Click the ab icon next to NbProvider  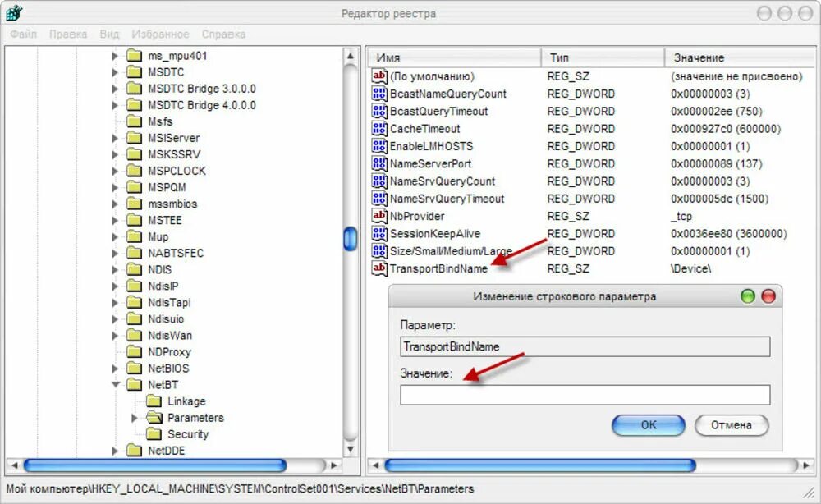[378, 216]
